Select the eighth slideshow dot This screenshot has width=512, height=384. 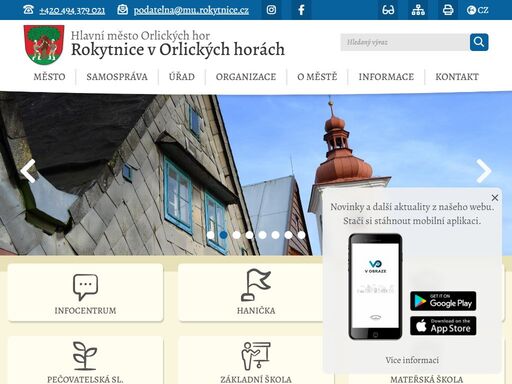pos(302,235)
